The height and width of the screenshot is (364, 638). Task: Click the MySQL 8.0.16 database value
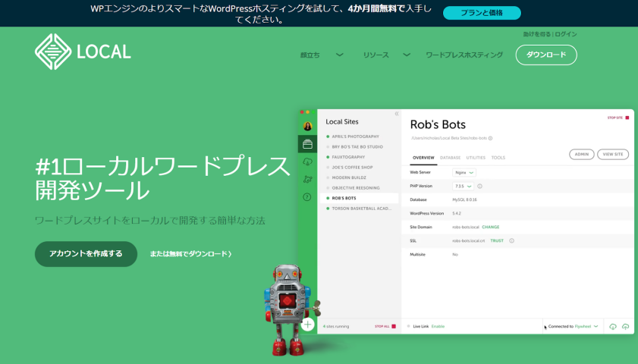pyautogui.click(x=465, y=199)
